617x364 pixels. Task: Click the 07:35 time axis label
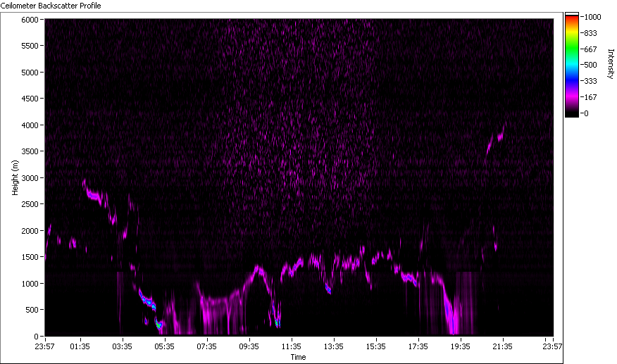(207, 346)
